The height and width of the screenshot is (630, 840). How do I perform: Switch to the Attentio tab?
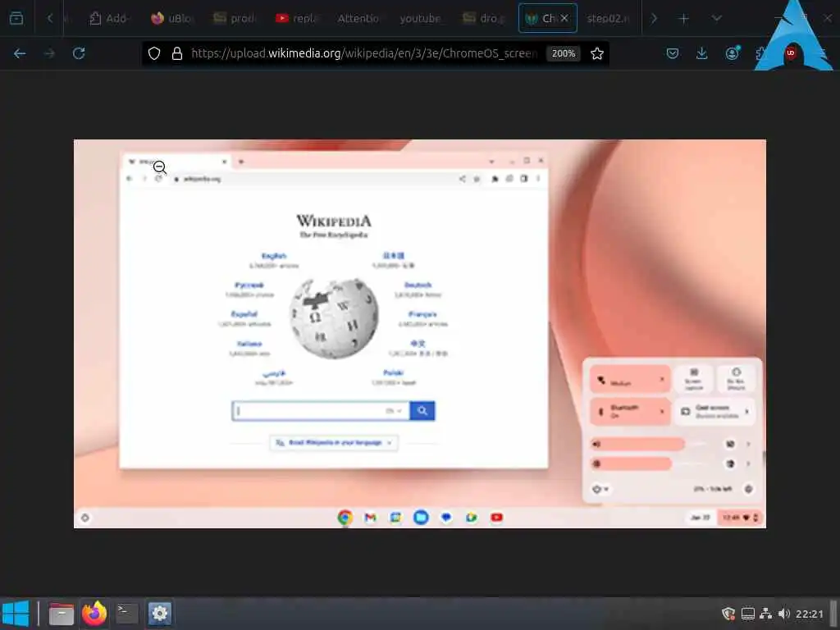click(x=358, y=18)
